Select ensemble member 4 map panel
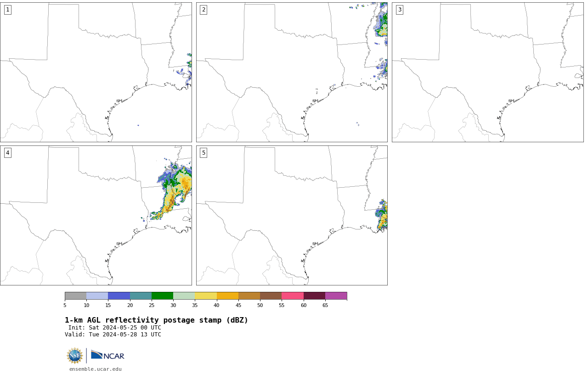588x374 pixels. pyautogui.click(x=96, y=215)
